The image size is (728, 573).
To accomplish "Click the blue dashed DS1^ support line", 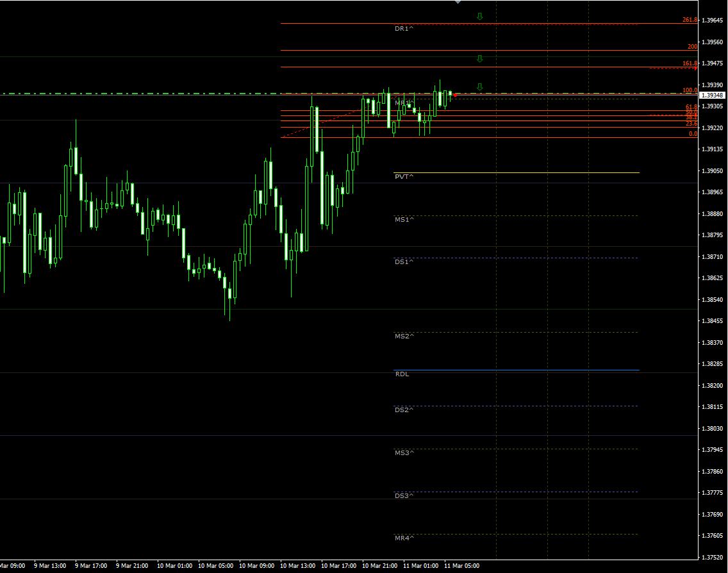I will pyautogui.click(x=513, y=256).
